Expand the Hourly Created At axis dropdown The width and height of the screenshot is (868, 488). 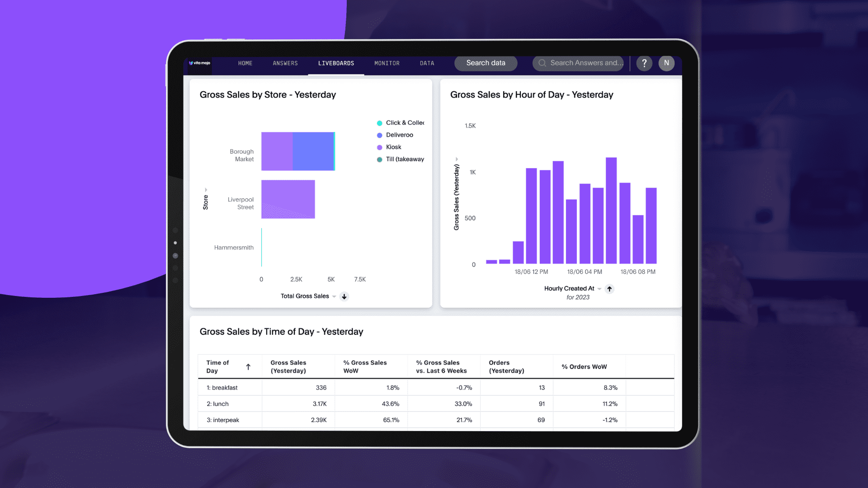pos(599,289)
